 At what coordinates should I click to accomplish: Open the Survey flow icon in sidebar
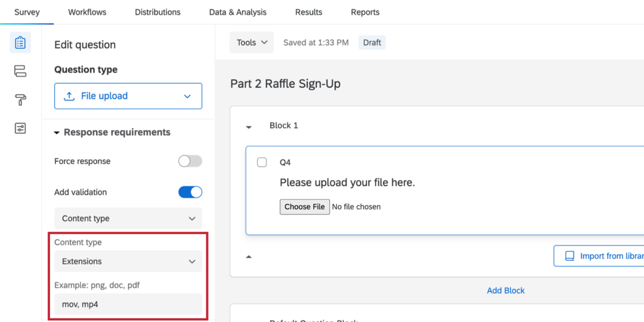20,71
